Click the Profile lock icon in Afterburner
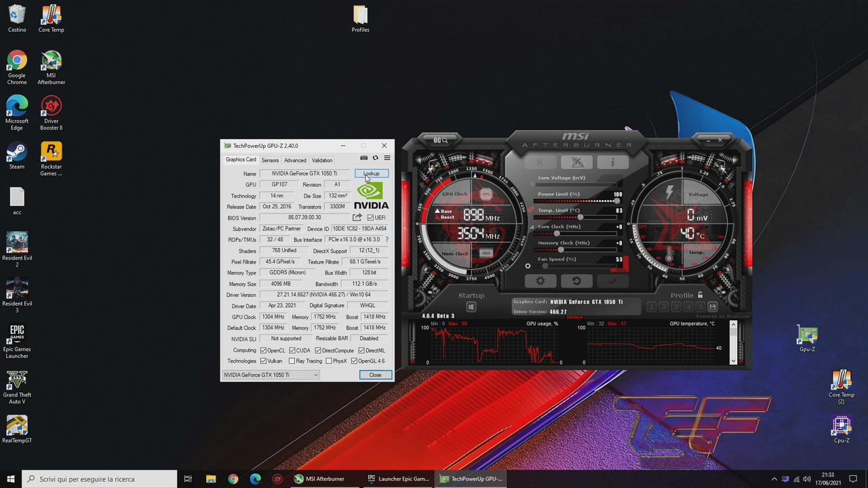Viewport: 868px width, 488px height. pyautogui.click(x=701, y=295)
